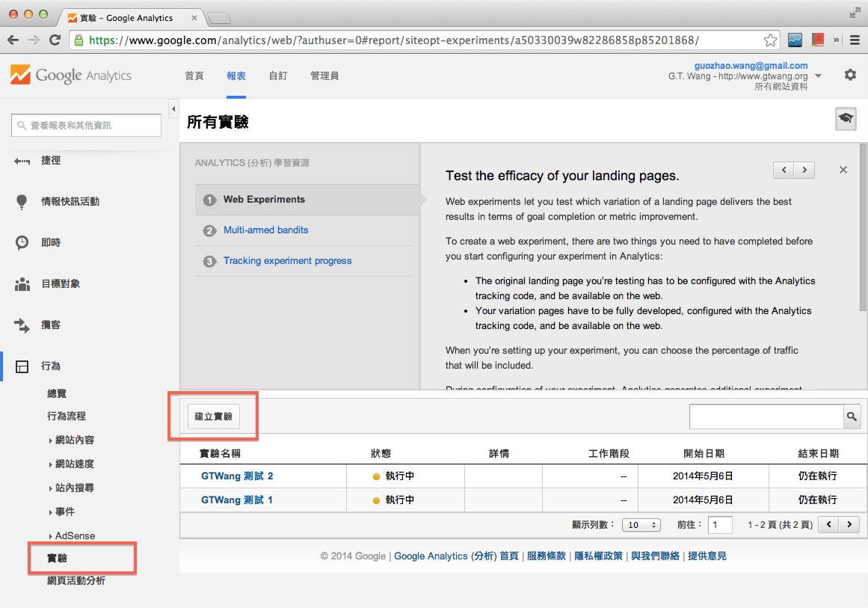Click the 建立實驗 button
The height and width of the screenshot is (608, 868).
tap(213, 417)
